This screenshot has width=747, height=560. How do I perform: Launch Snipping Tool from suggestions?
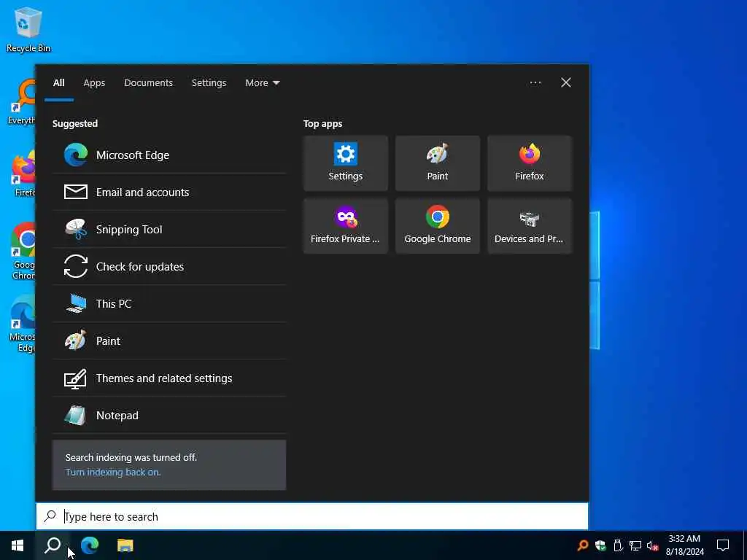point(169,229)
